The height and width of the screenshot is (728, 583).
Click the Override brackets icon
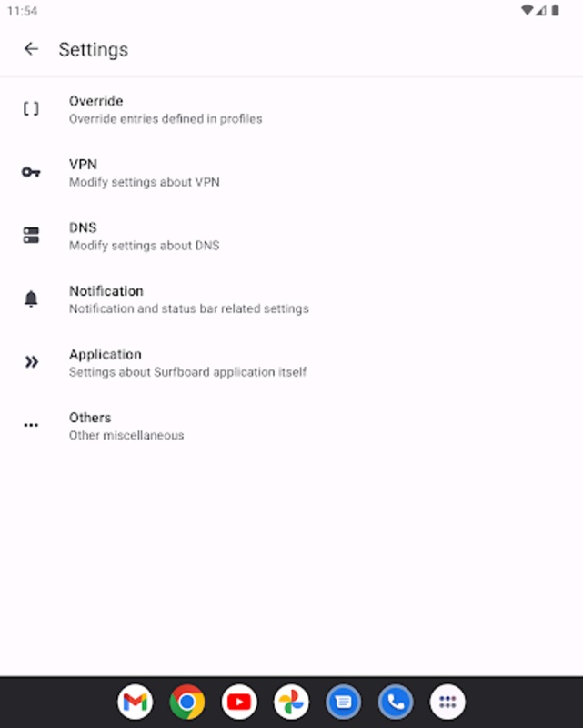click(31, 109)
